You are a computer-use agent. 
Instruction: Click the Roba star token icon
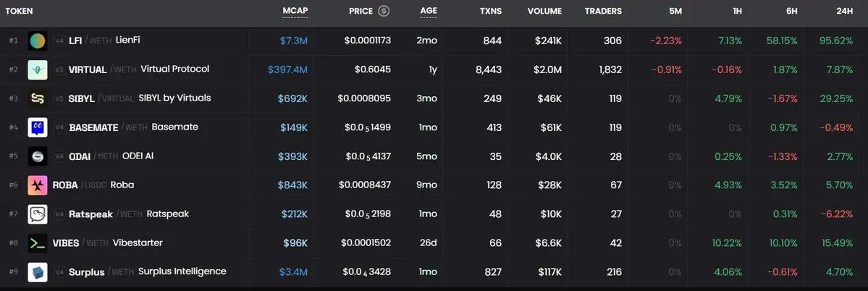[38, 185]
